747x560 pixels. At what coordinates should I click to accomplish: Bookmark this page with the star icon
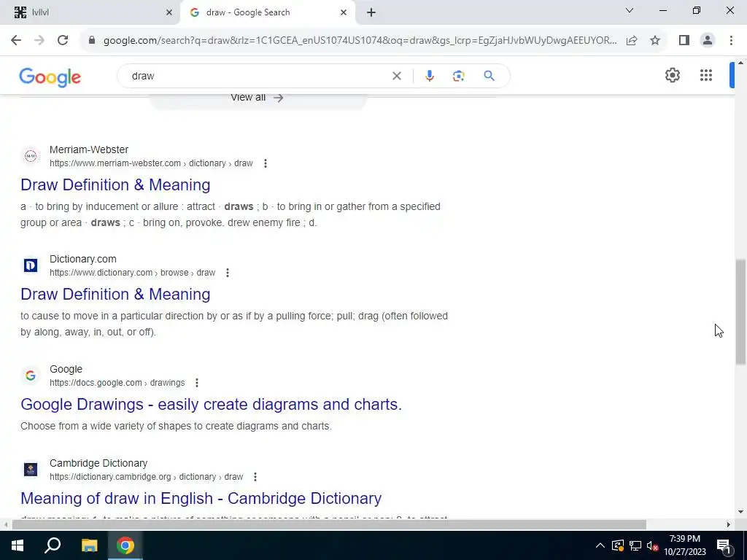point(655,40)
